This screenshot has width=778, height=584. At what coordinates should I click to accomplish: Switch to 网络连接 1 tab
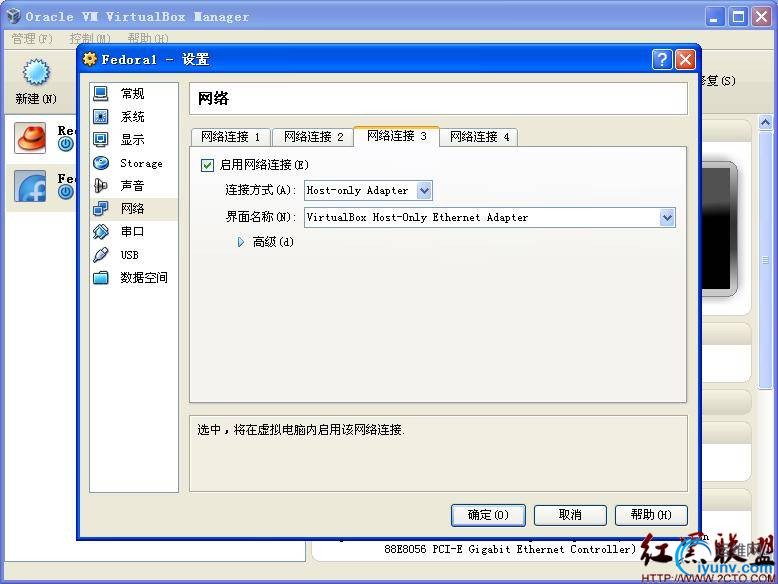[x=231, y=137]
